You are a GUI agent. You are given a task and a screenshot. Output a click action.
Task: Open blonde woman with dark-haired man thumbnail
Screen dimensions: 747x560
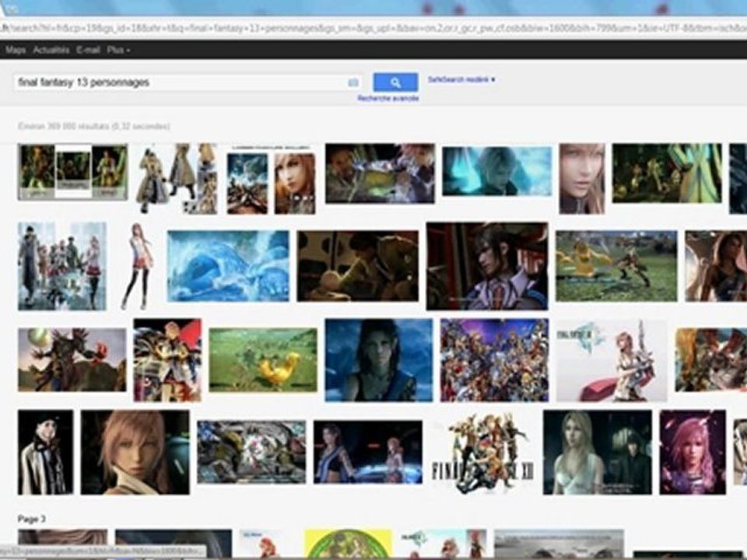597,452
